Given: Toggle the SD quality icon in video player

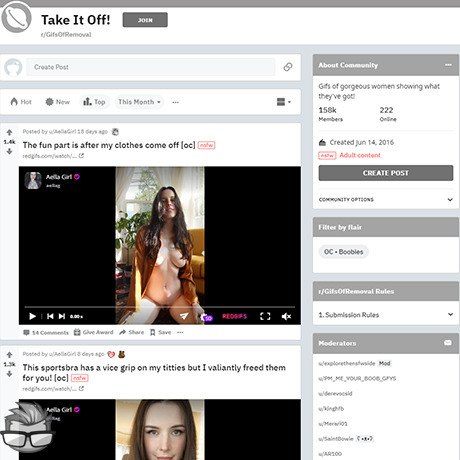Looking at the screenshot, I should [x=206, y=317].
